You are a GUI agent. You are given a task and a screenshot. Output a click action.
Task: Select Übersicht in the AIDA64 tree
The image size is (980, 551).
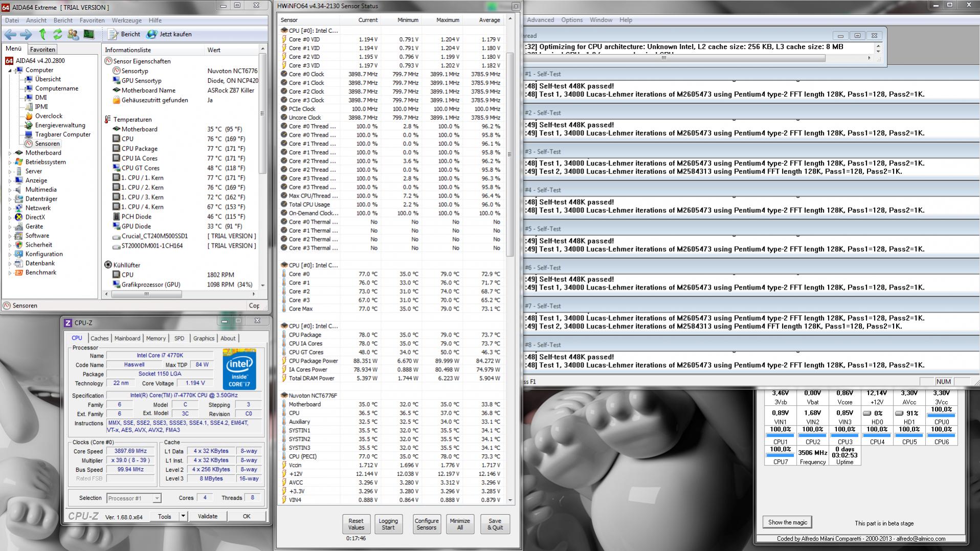(x=48, y=79)
